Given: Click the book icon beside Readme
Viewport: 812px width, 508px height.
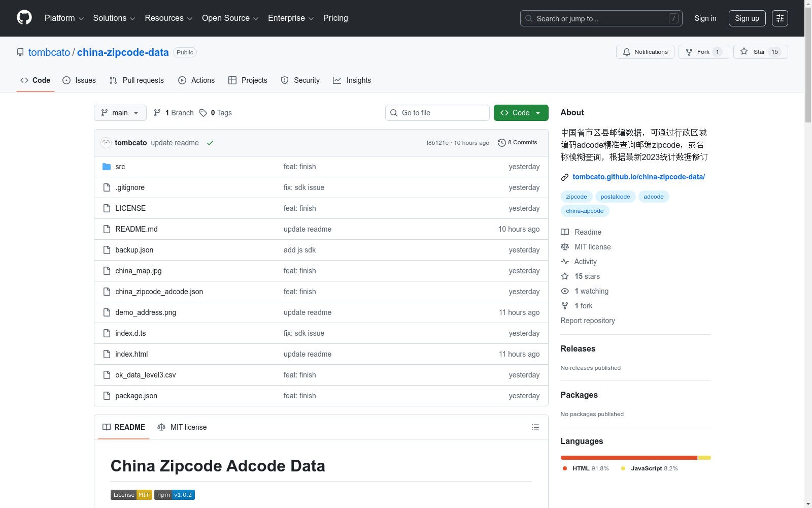Looking at the screenshot, I should pos(565,232).
